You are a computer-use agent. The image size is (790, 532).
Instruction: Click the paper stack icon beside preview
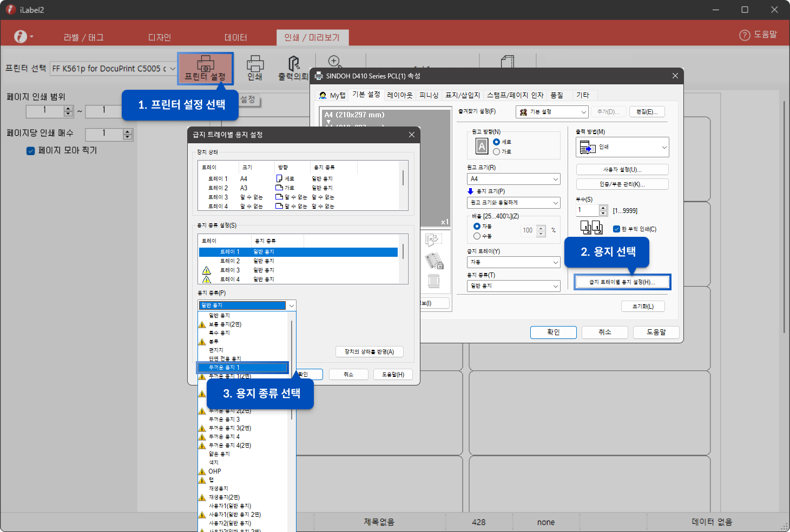coord(433,281)
